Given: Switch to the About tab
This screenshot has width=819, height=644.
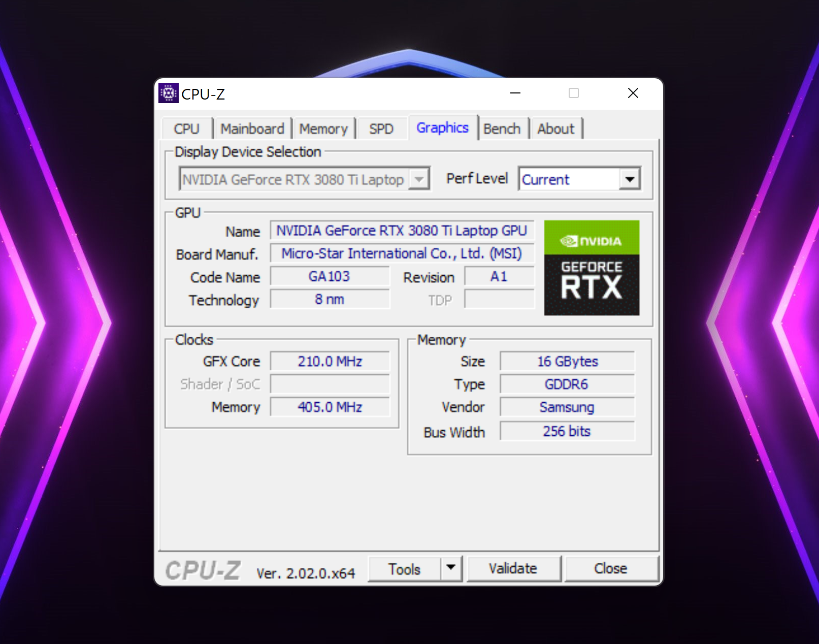Looking at the screenshot, I should [556, 129].
